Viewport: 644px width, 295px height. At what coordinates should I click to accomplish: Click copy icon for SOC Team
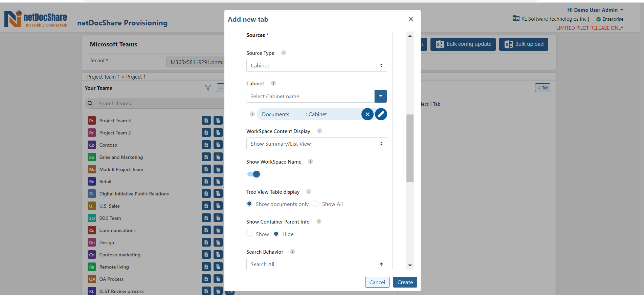(218, 218)
